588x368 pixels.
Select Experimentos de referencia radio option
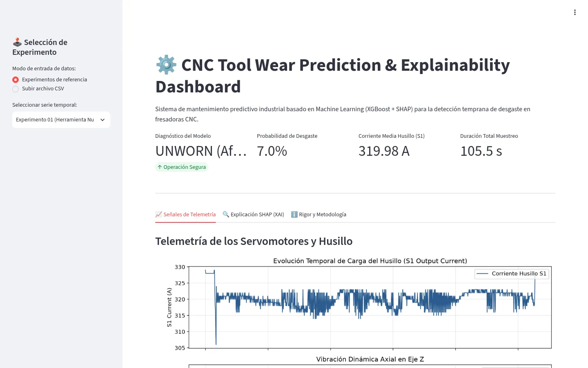16,80
